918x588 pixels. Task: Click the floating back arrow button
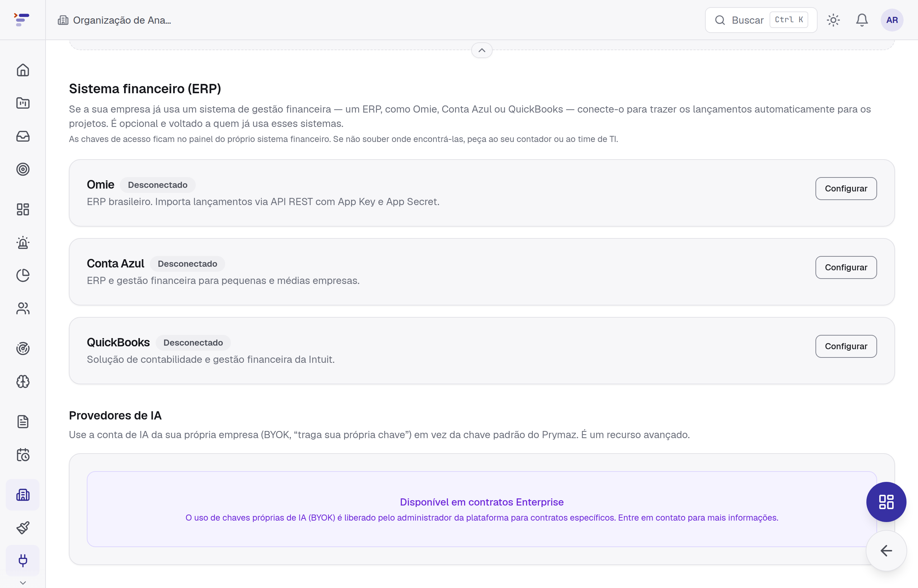point(886,551)
